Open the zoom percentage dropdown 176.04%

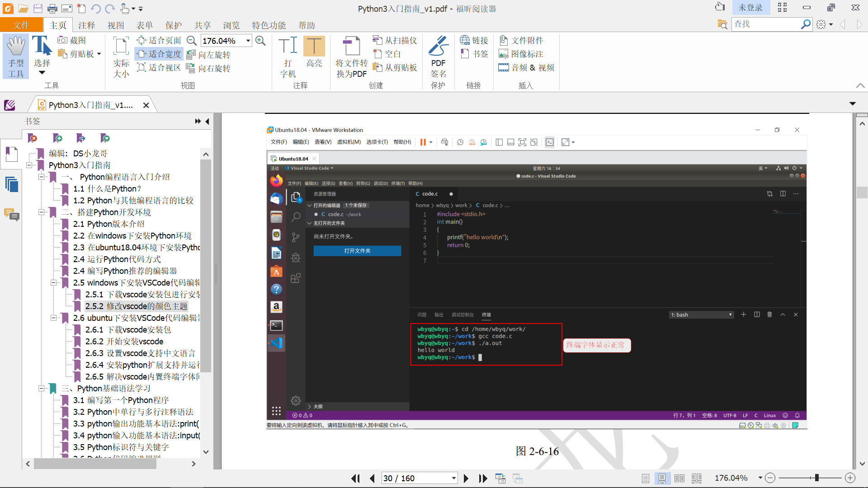248,41
